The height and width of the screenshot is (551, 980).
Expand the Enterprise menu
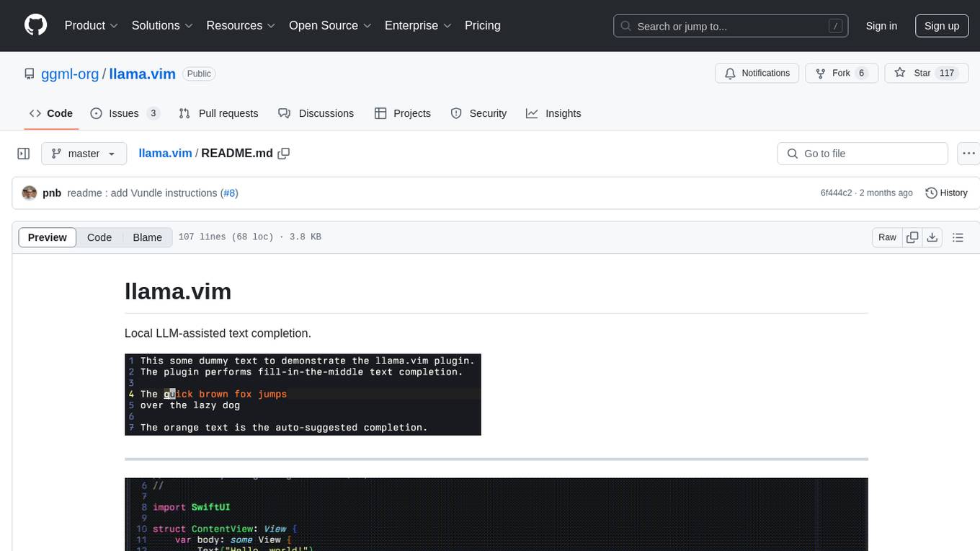pos(418,25)
